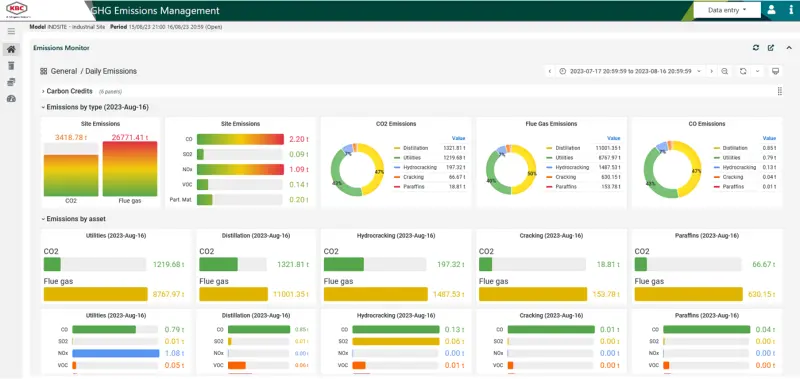This screenshot has width=800, height=379.
Task: Collapse the Emissions Monitor panel
Action: [x=789, y=48]
